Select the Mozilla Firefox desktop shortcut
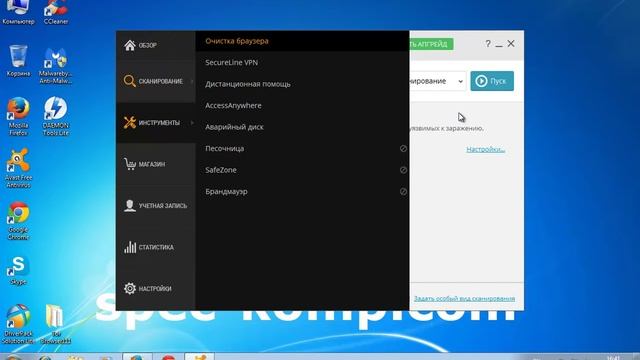This screenshot has width=640, height=360. (x=18, y=116)
